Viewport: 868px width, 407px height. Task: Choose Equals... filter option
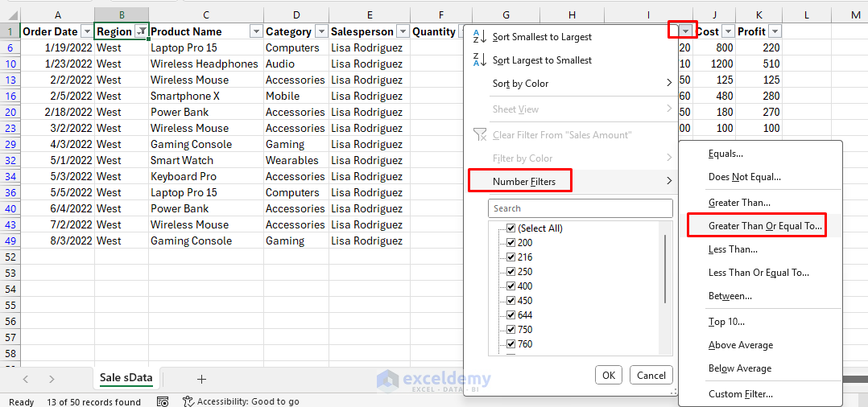pyautogui.click(x=760, y=154)
